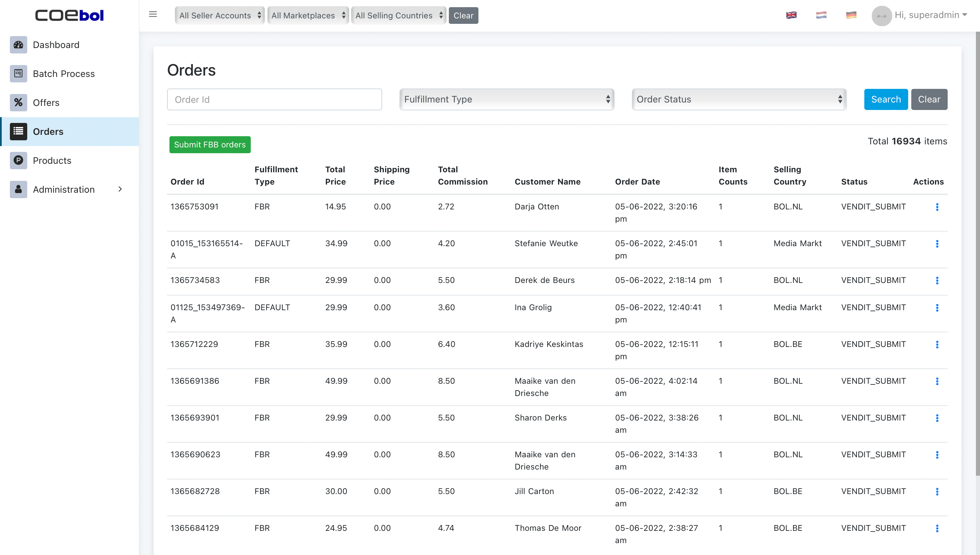Switch language with the German flag

(x=851, y=15)
